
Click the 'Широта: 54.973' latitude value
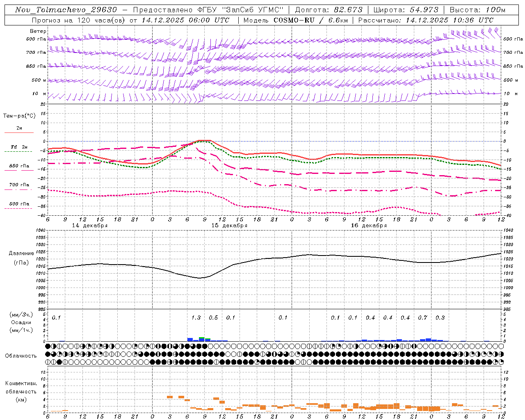406,10
